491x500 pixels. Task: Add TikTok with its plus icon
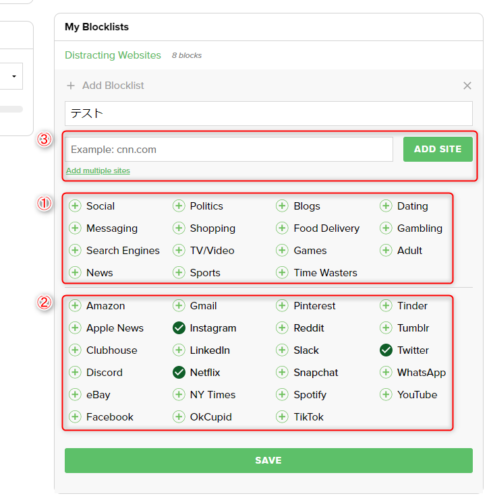[x=282, y=417]
